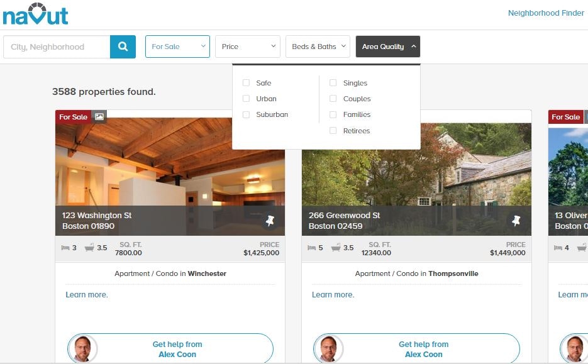This screenshot has height=364, width=588.
Task: Expand the Price dropdown
Action: [x=248, y=47]
